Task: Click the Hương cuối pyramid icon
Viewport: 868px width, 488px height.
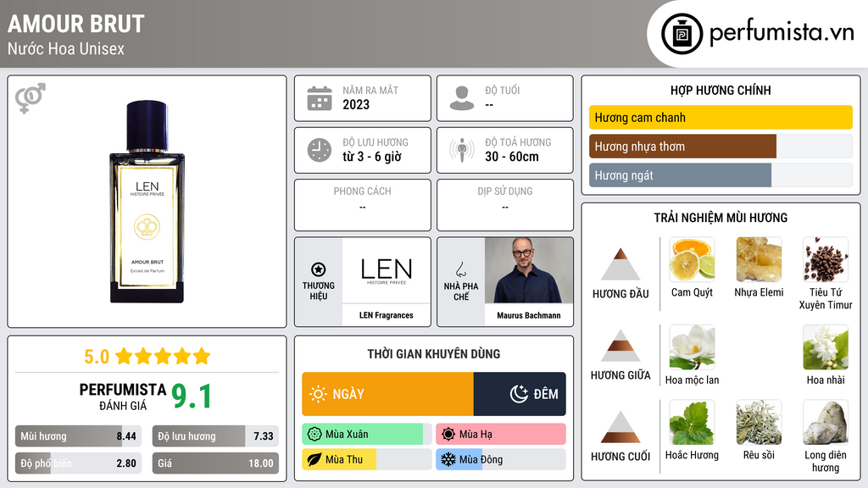Action: coord(620,427)
